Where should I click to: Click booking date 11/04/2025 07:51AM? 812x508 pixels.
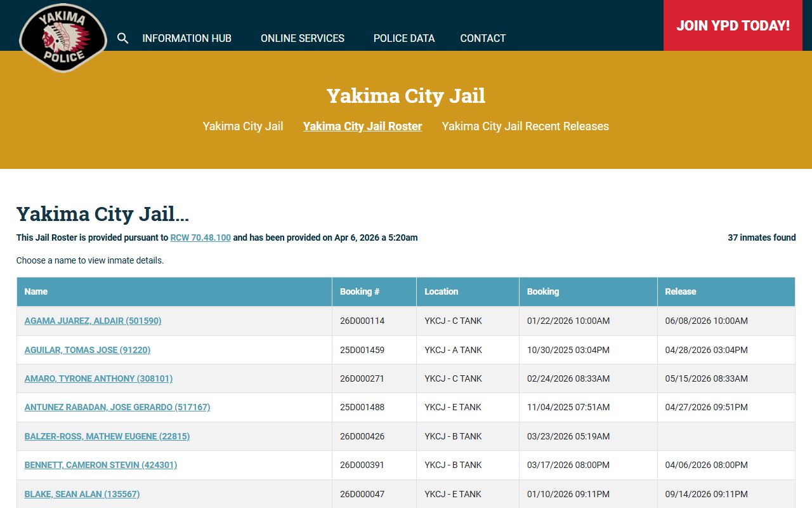click(568, 407)
